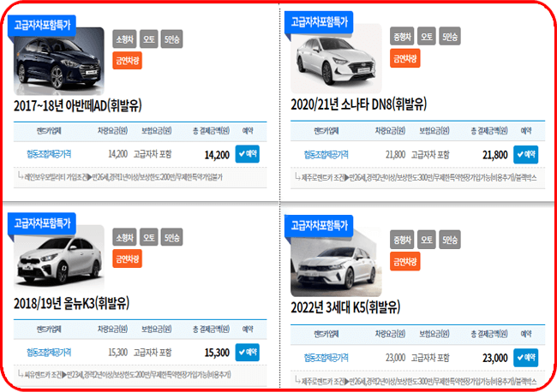This screenshot has height=392, width=557.
Task: Click 오토 tag on 올뉴K3 card
Action: [x=149, y=237]
